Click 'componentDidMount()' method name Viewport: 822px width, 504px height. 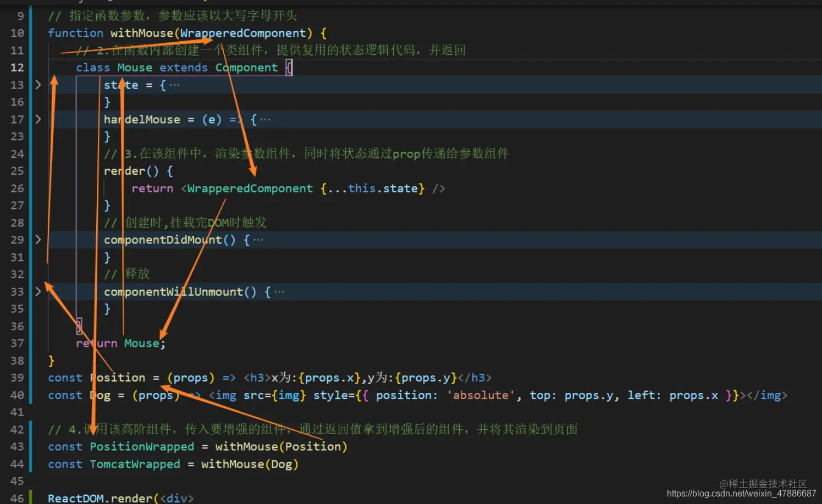point(170,240)
